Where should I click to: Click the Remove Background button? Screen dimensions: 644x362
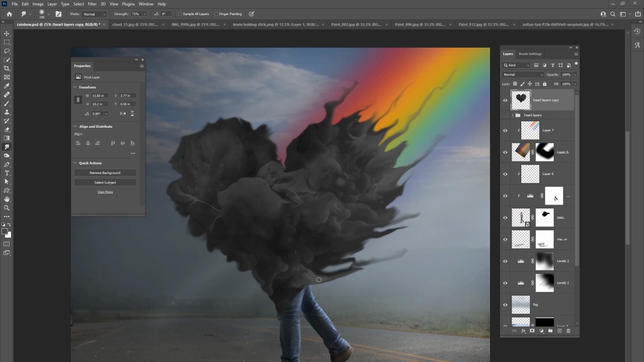click(105, 173)
